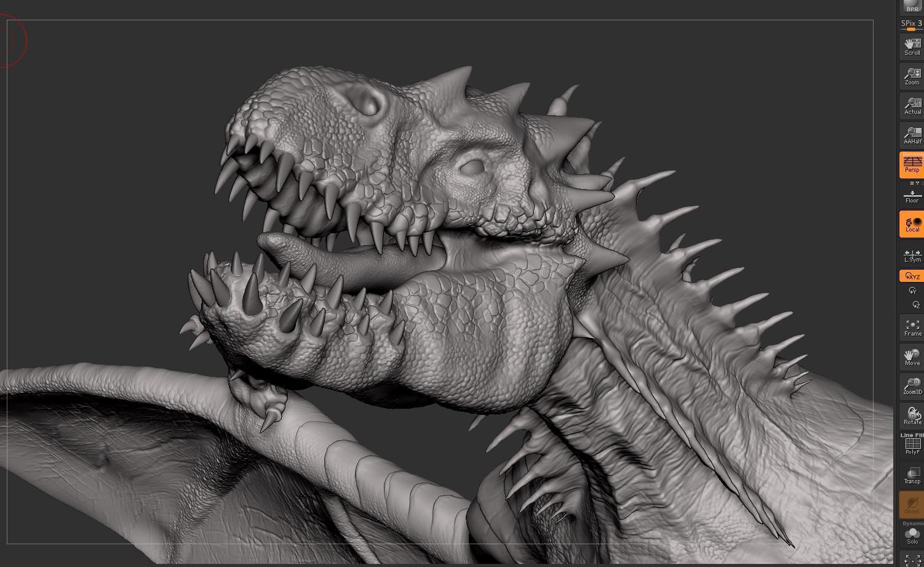Screen dimensions: 924x567
Task: Select the Zoom3D tool
Action: 912,387
